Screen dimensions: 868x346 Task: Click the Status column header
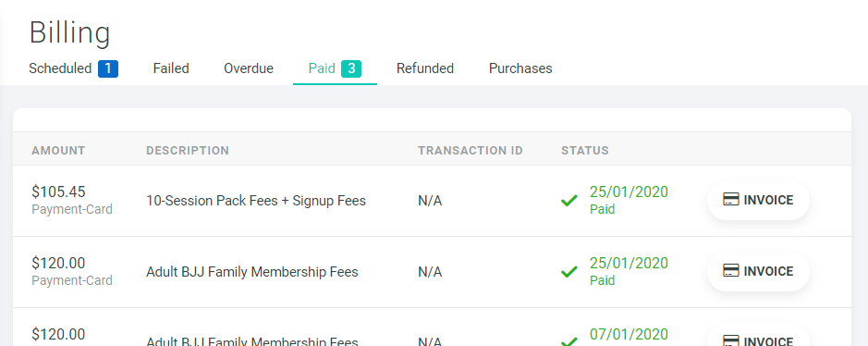(x=585, y=151)
